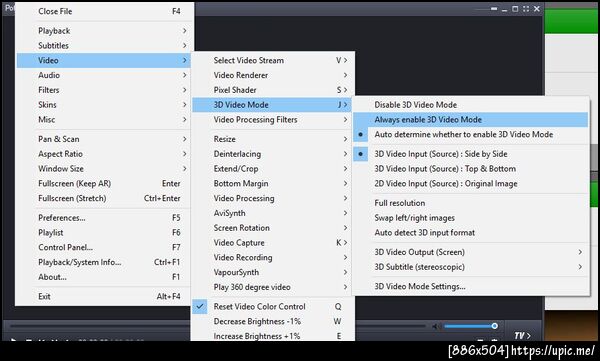Open the Video Recording submenu
This screenshot has height=361, width=600.
(272, 258)
